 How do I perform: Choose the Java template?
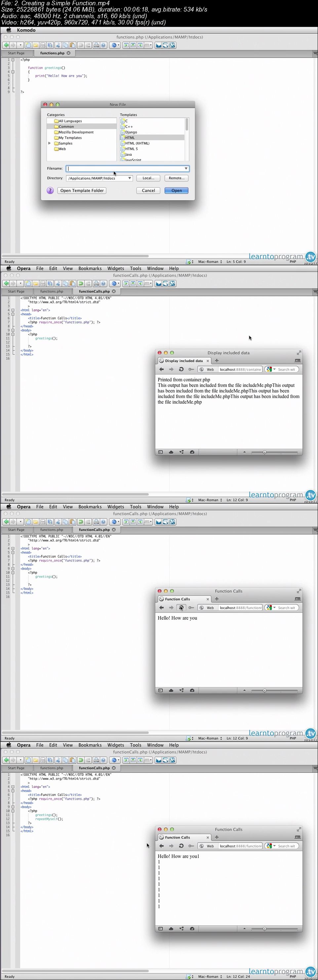(128, 154)
